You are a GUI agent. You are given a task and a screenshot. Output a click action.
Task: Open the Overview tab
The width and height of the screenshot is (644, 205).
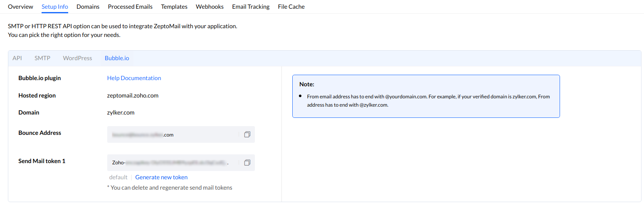tap(20, 7)
